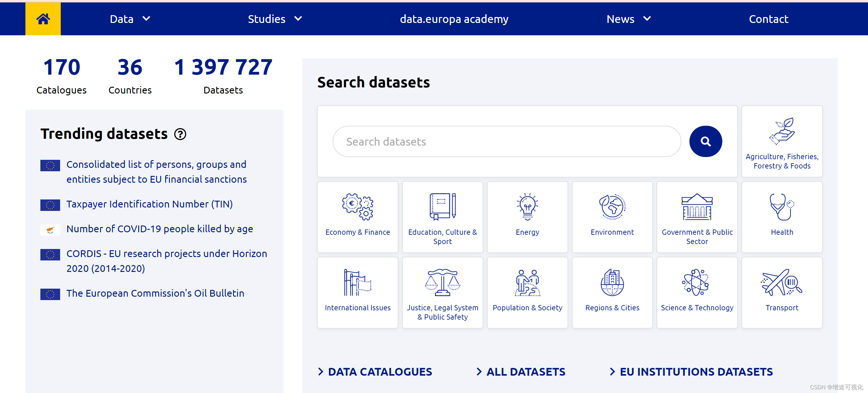Open the data.europa academy menu item

click(x=454, y=19)
